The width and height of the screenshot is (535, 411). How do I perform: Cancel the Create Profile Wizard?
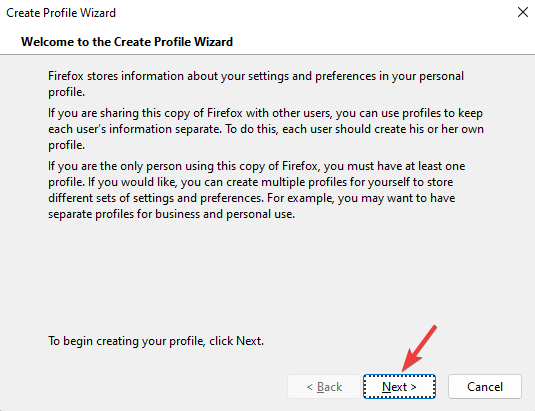click(485, 386)
